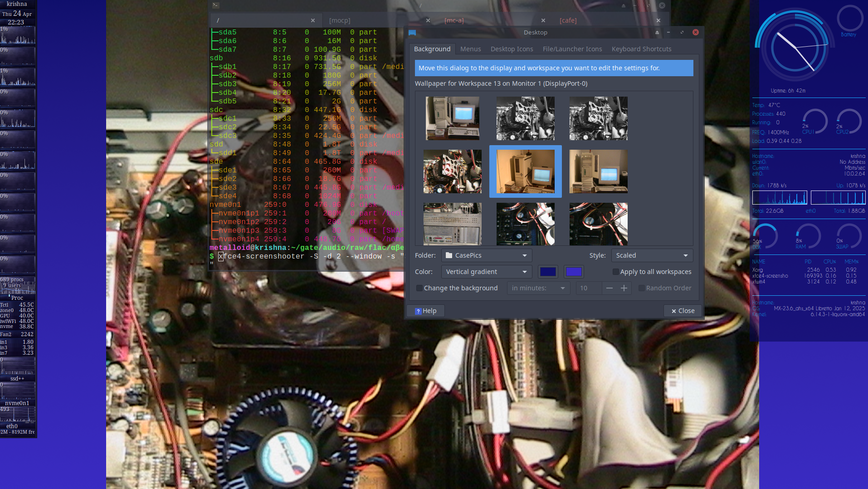Go to File/Launcher Icons tab

tap(572, 49)
